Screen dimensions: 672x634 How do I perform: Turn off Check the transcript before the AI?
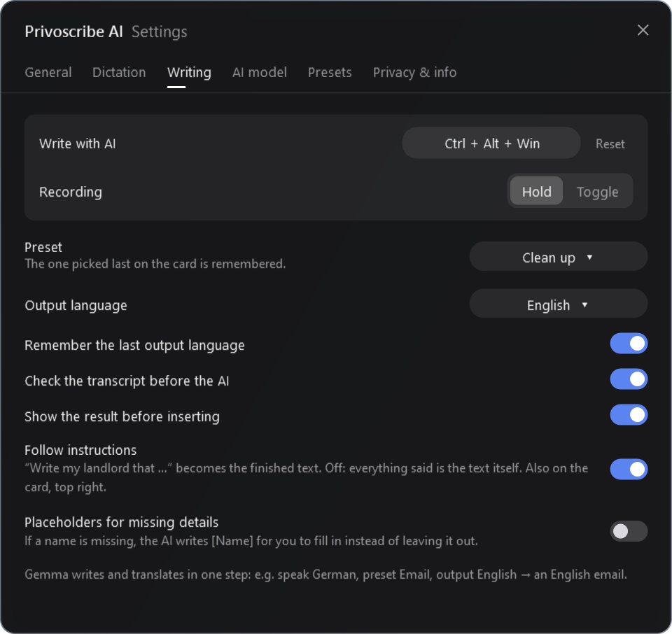click(629, 379)
